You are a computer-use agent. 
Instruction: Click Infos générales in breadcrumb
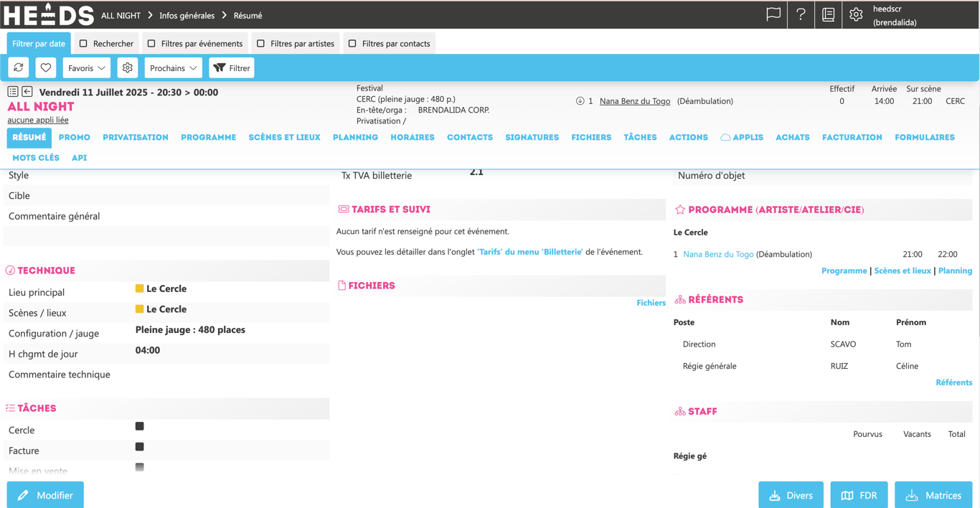click(187, 15)
